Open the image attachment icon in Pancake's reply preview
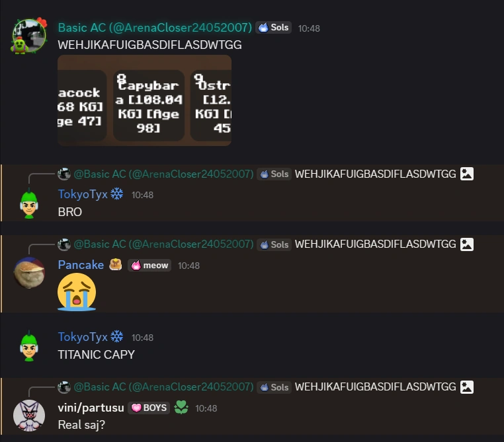This screenshot has width=504, height=442. coord(467,244)
